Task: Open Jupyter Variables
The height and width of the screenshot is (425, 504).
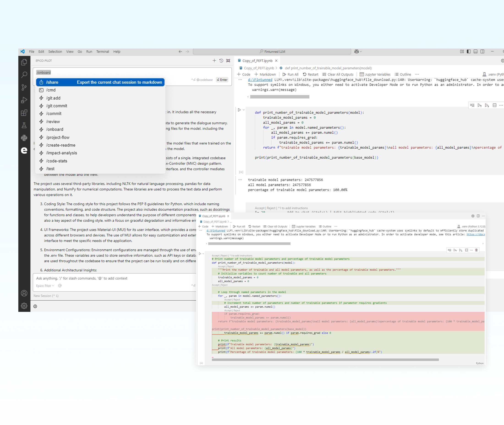Action: tap(375, 74)
